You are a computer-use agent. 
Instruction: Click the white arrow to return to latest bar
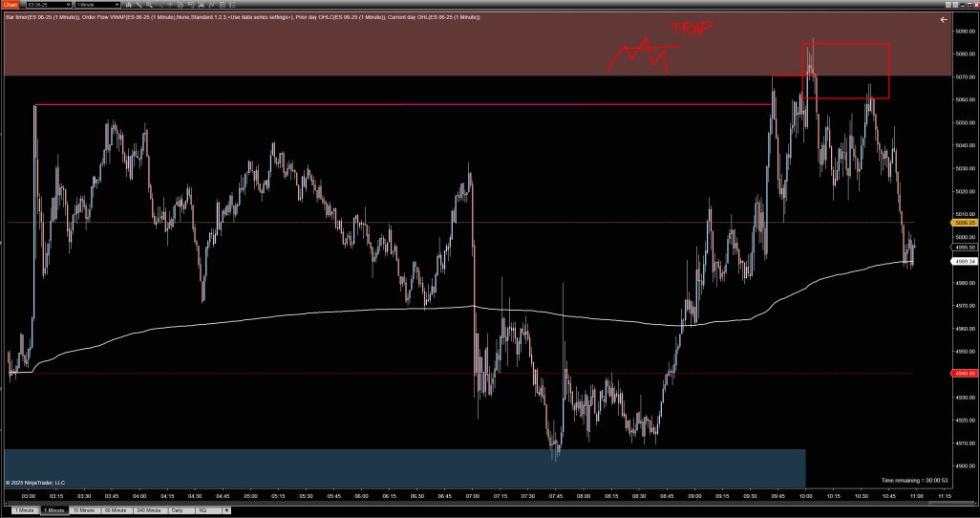click(944, 20)
